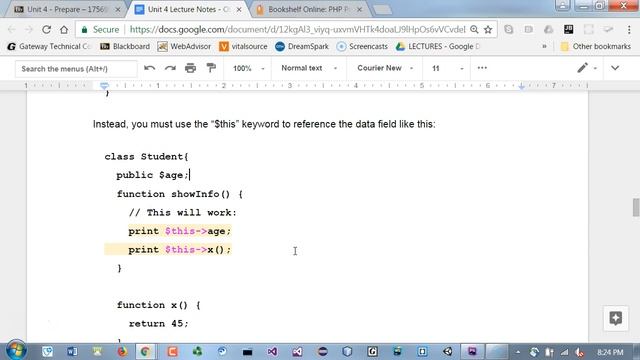The image size is (640, 360).
Task: Open Firefox from the taskbar
Action: coord(122,351)
